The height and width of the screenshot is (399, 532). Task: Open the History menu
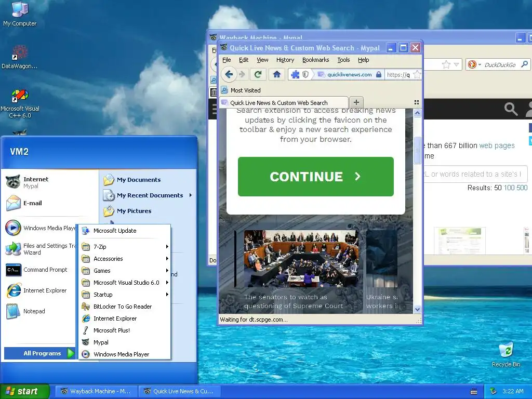(285, 60)
